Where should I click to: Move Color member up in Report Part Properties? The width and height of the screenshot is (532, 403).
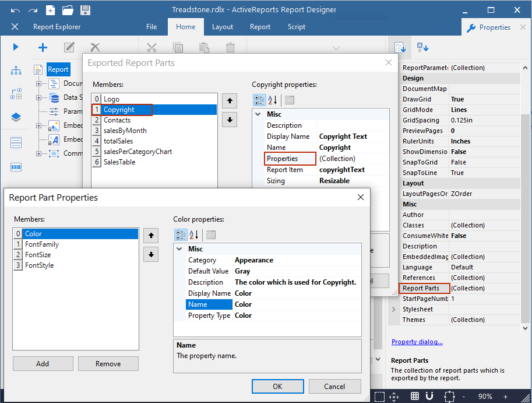(151, 236)
